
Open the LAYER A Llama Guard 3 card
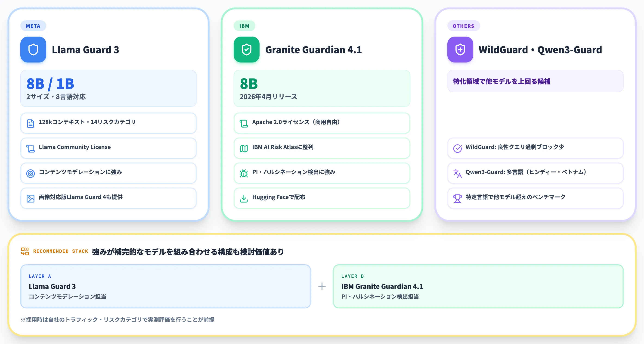point(165,286)
